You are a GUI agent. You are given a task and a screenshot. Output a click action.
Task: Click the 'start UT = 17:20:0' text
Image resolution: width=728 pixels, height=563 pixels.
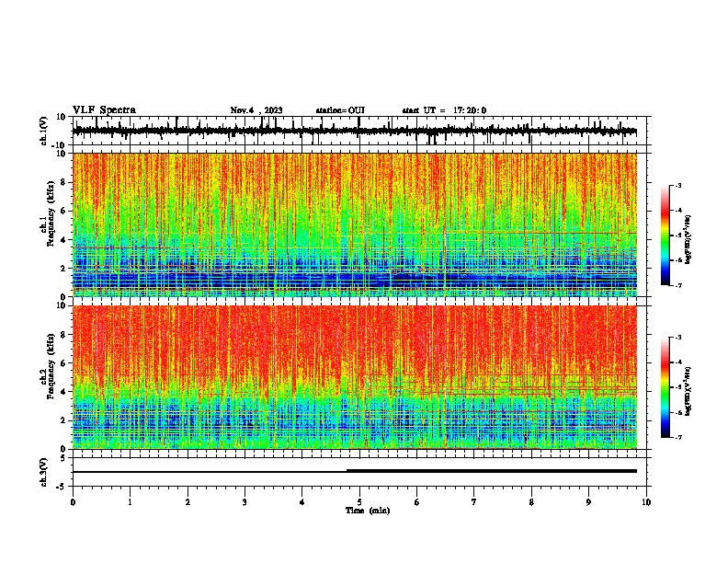444,110
